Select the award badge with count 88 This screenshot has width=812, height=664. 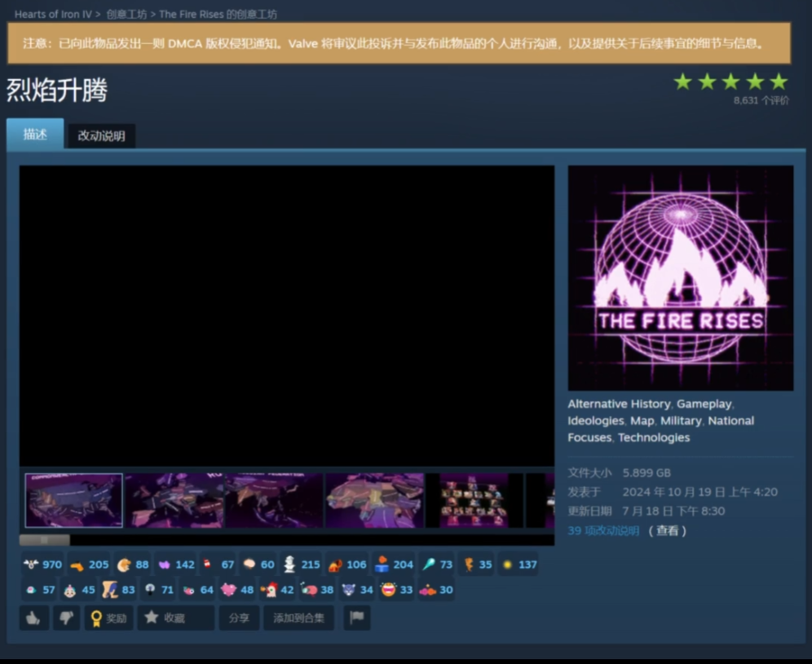[133, 564]
